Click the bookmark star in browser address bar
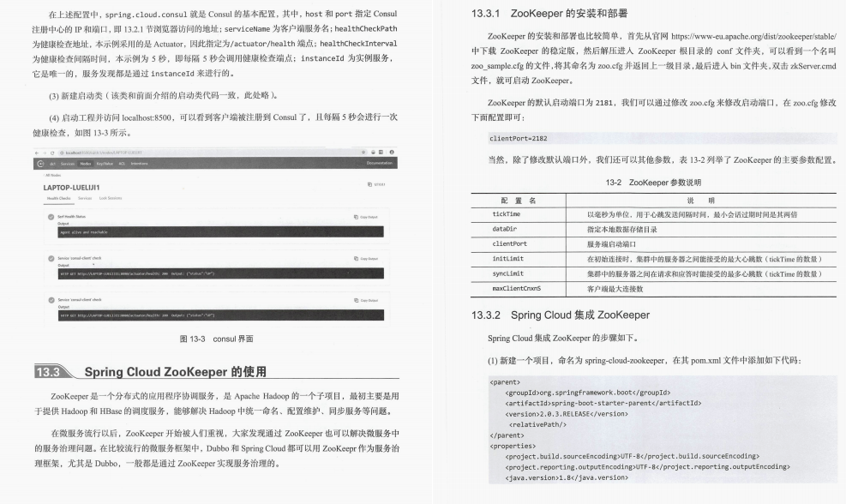846x504 pixels. (x=363, y=153)
